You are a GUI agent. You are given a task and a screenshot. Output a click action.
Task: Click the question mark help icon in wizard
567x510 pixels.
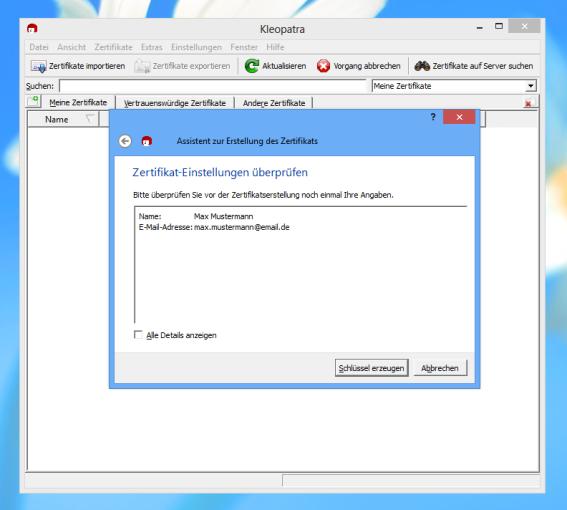(433, 117)
